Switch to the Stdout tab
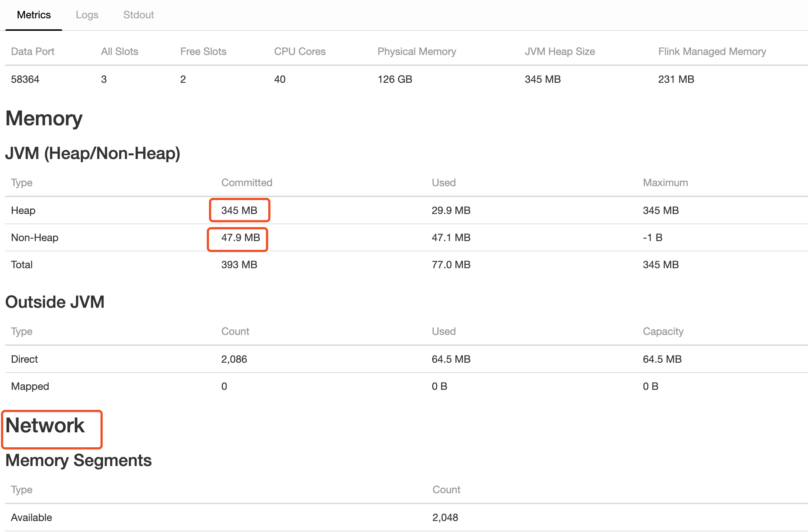The width and height of the screenshot is (808, 532). (138, 15)
